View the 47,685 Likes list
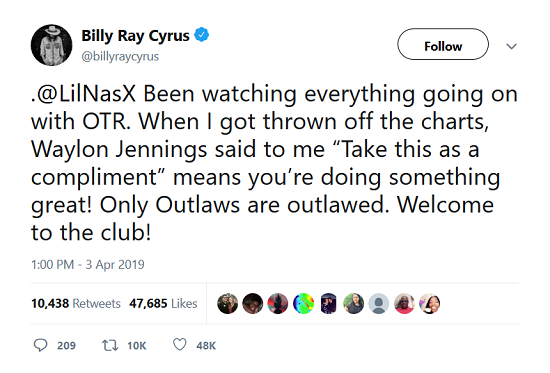This screenshot has width=550, height=373. point(163,303)
